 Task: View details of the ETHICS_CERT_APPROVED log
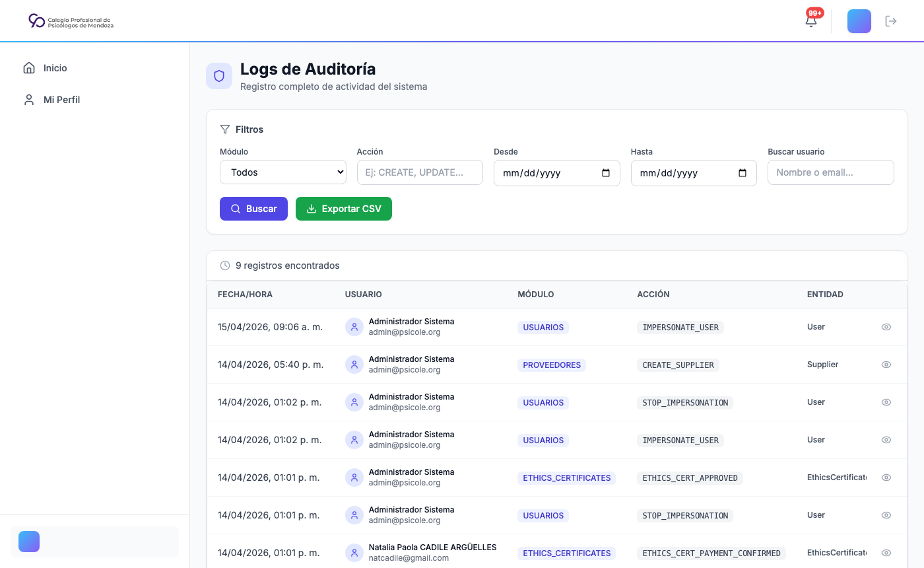point(886,478)
